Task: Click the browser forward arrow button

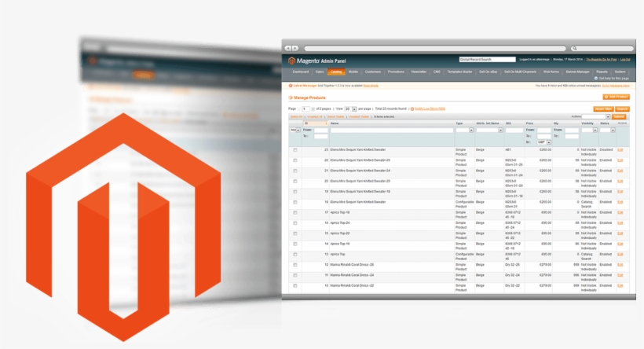Action: click(x=295, y=48)
